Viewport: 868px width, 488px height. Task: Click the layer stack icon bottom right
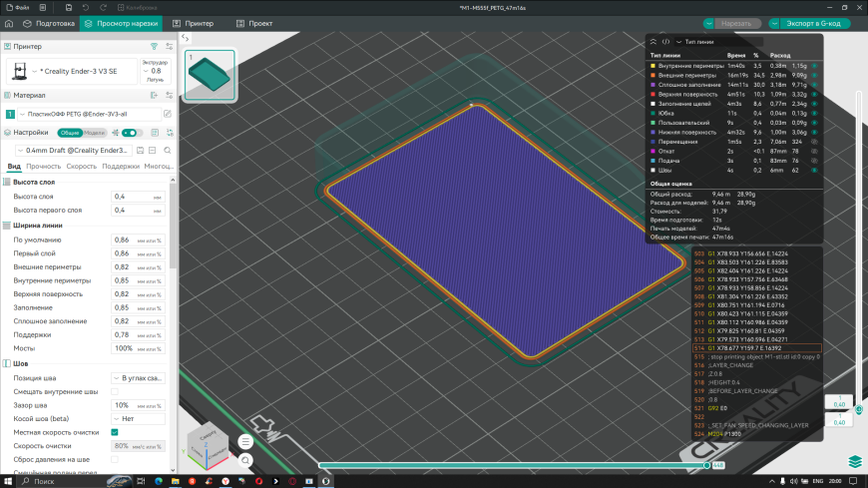tap(855, 461)
